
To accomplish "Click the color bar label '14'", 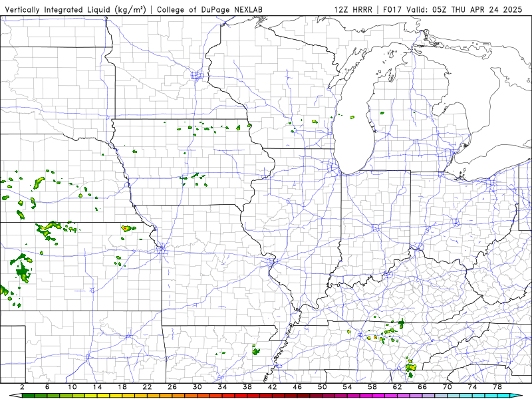I will [x=97, y=387].
